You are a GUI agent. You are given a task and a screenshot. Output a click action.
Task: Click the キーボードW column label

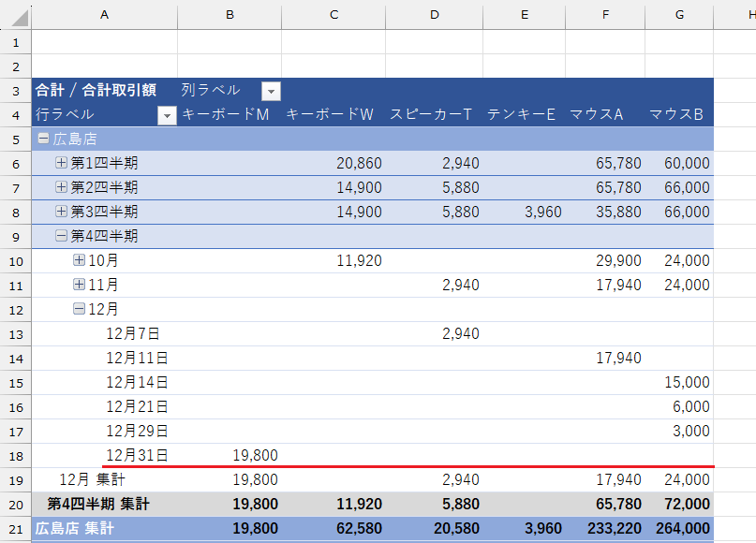pos(330,114)
